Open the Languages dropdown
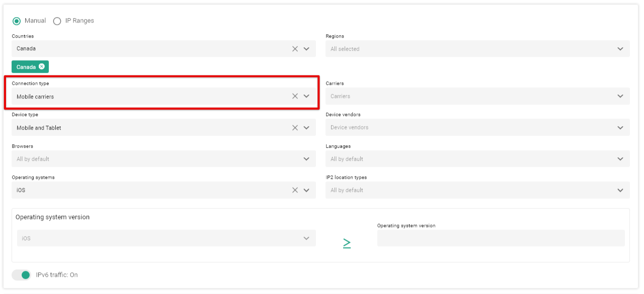 pyautogui.click(x=477, y=159)
